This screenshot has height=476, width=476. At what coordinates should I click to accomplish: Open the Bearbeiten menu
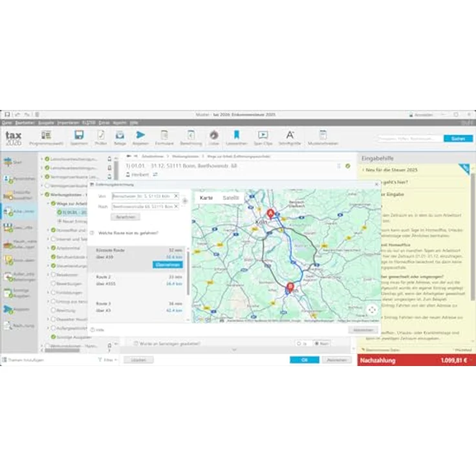(25, 123)
